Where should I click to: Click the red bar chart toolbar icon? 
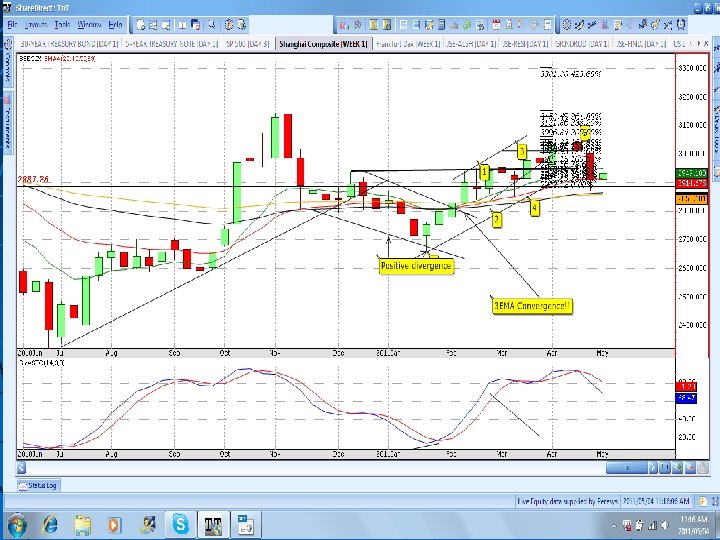tap(344, 25)
